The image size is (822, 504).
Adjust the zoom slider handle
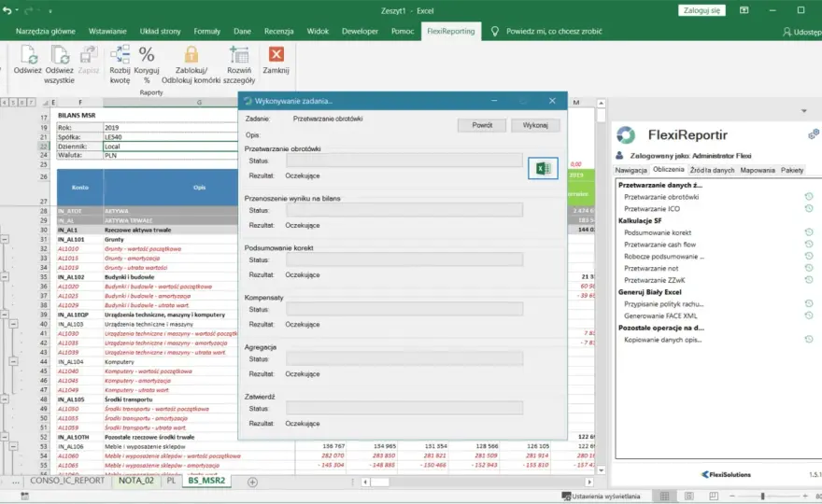click(763, 496)
